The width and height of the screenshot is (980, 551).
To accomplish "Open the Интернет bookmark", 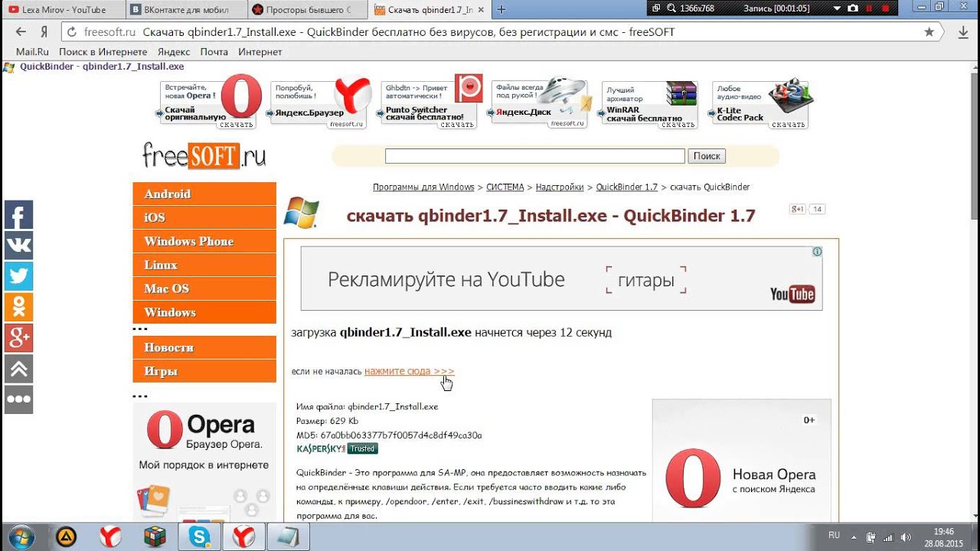I will pyautogui.click(x=260, y=52).
